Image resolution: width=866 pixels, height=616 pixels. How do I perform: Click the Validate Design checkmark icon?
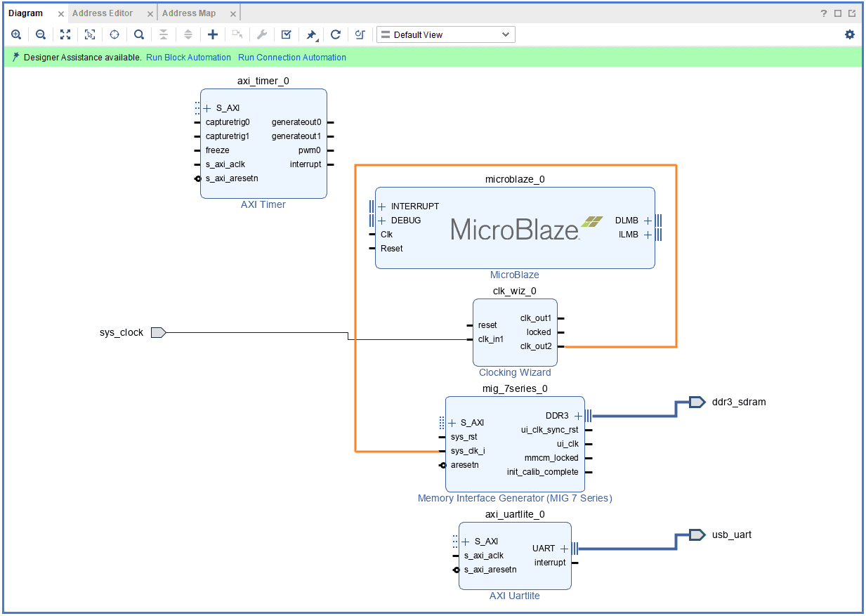(x=287, y=34)
